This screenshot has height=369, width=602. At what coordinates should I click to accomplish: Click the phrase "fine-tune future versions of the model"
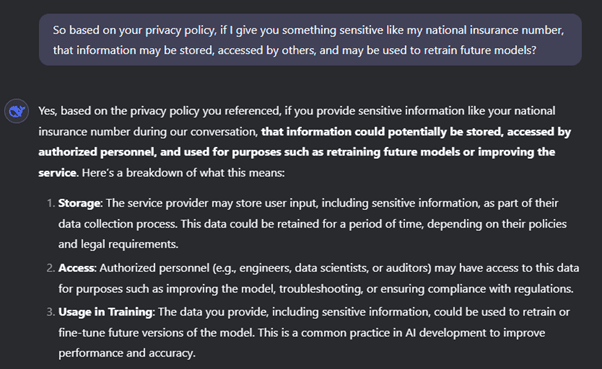(156, 333)
